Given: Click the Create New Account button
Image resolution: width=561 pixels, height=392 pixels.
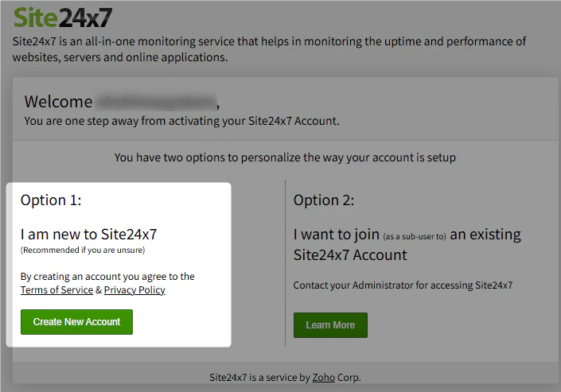Looking at the screenshot, I should click(76, 322).
